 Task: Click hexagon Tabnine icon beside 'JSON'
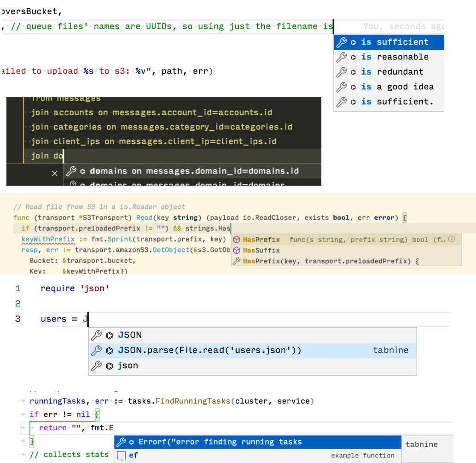[x=109, y=335]
